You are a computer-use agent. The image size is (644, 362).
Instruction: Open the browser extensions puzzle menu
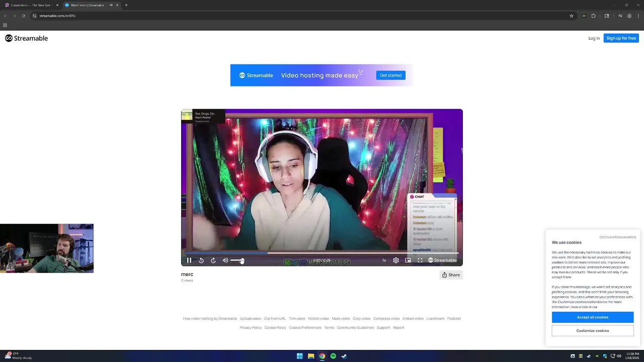pyautogui.click(x=593, y=16)
